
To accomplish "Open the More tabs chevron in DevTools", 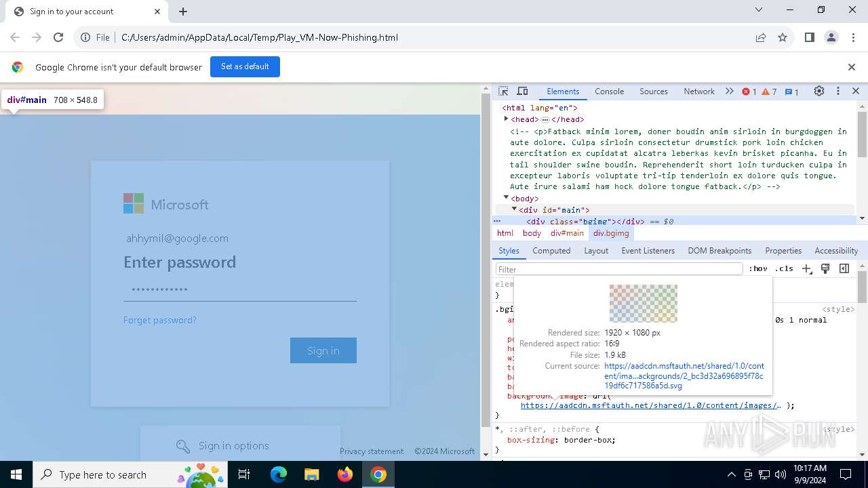I will 729,91.
